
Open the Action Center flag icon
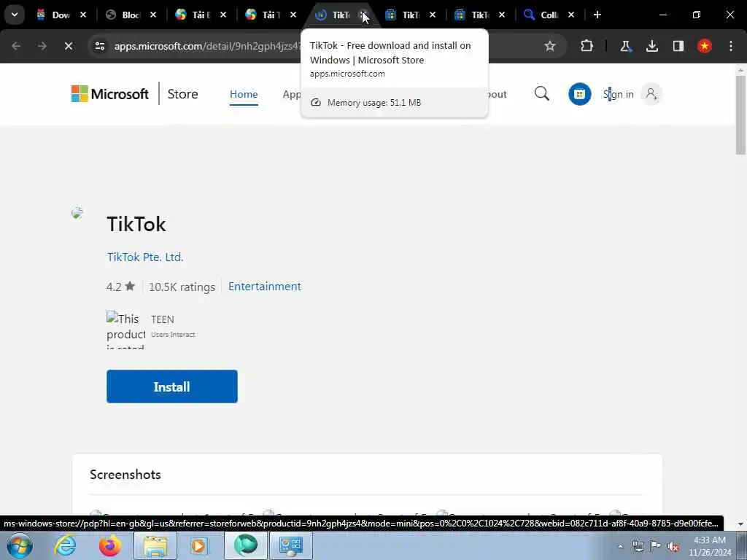tap(656, 546)
